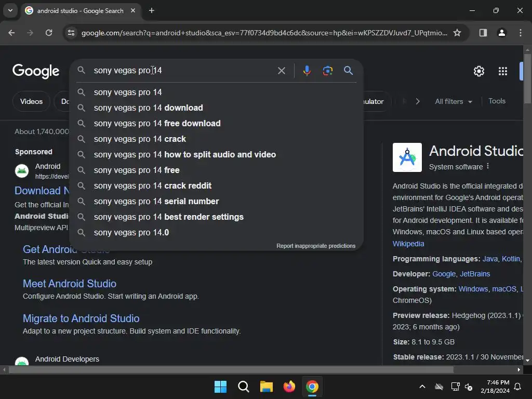Show next search filter chips arrow

(x=418, y=101)
